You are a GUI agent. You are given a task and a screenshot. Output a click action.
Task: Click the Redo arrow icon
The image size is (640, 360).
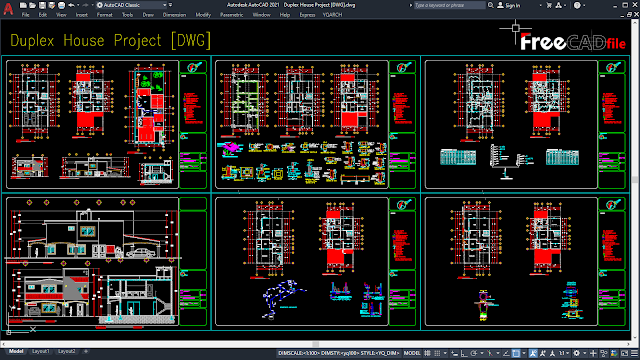pos(85,5)
